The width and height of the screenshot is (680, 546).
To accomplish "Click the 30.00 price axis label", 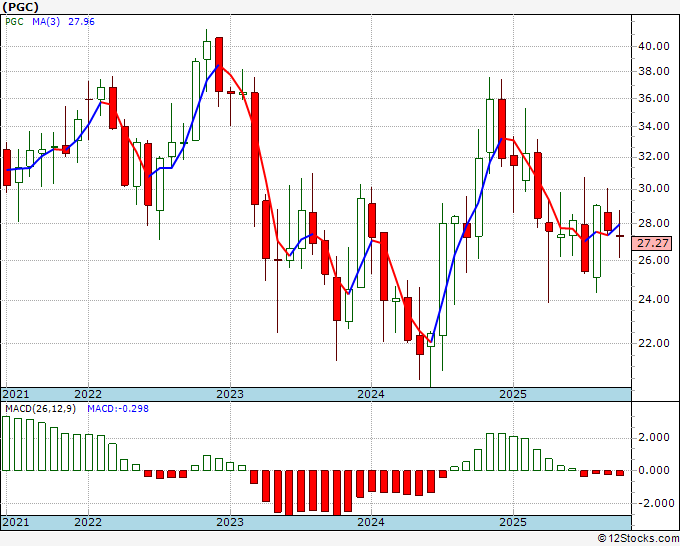I will pos(654,188).
